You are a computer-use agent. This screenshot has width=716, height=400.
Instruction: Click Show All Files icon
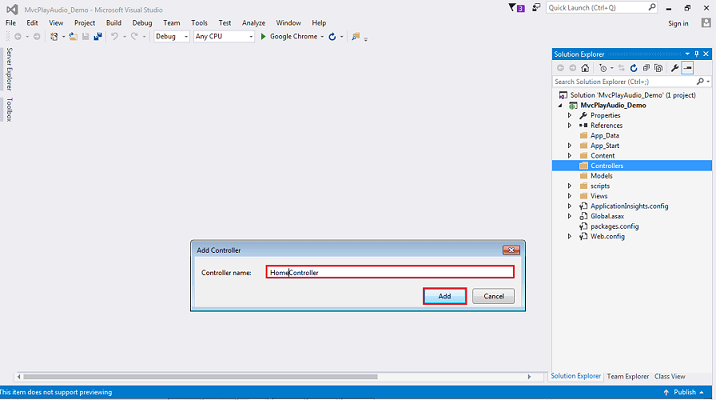click(658, 68)
